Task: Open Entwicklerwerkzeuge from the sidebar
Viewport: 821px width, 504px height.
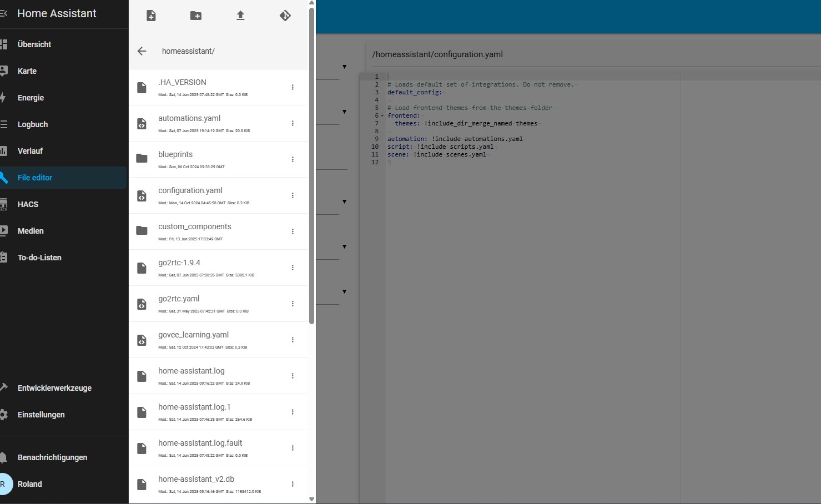Action: point(54,388)
